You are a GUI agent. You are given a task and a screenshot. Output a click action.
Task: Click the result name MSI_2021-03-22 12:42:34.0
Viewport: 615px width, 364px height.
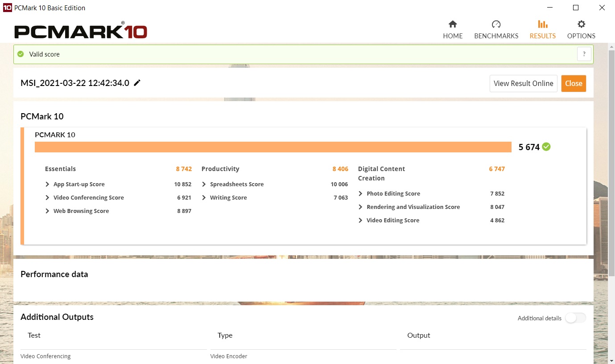75,83
